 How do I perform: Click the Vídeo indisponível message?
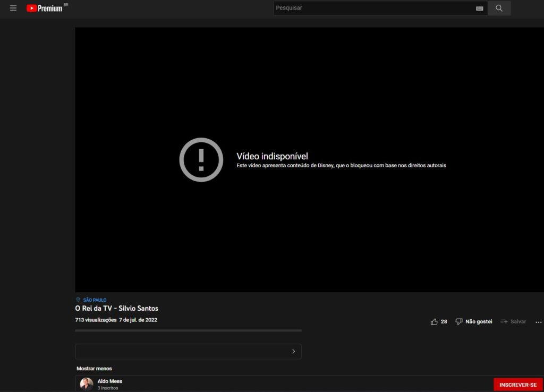tap(272, 156)
